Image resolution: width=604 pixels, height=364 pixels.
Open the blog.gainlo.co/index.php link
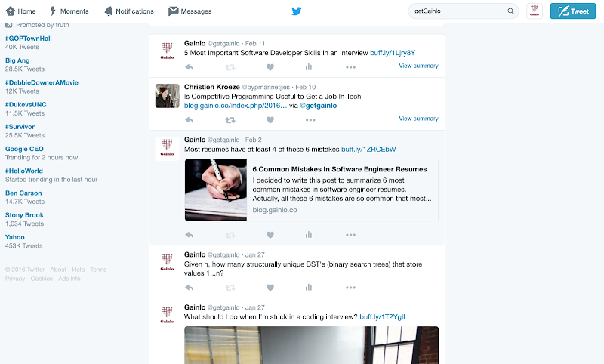pos(236,106)
